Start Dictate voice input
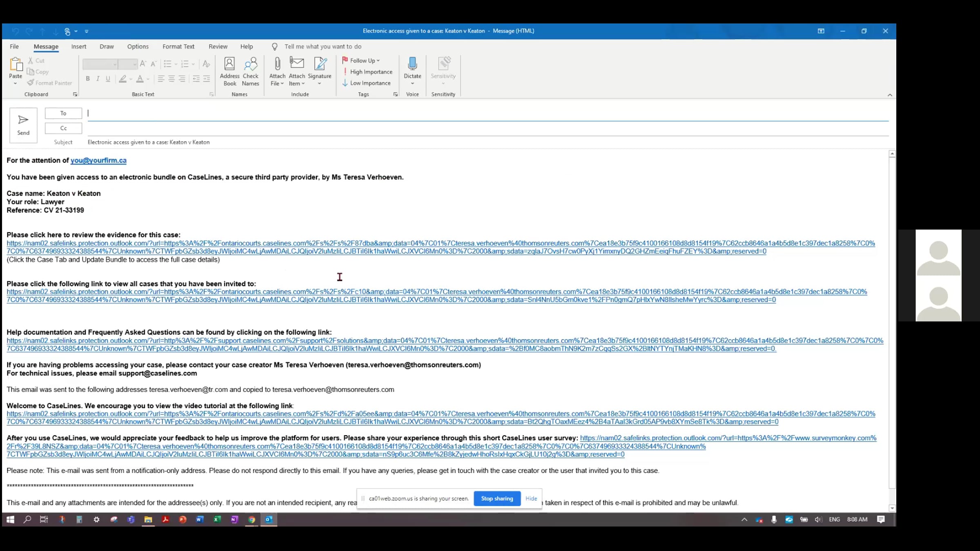980x551 pixels. tap(412, 71)
